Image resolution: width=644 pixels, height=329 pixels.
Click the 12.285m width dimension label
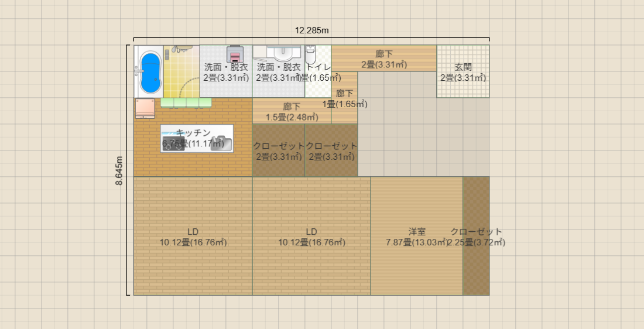(311, 30)
